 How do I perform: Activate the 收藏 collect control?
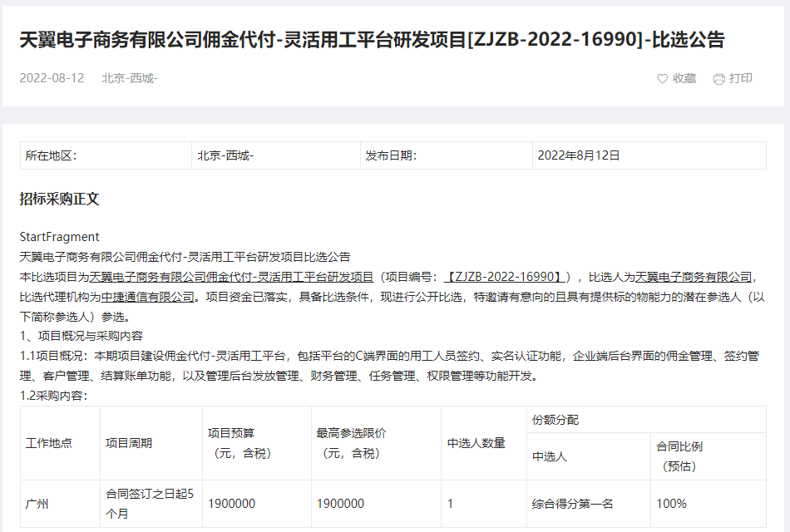coord(684,79)
